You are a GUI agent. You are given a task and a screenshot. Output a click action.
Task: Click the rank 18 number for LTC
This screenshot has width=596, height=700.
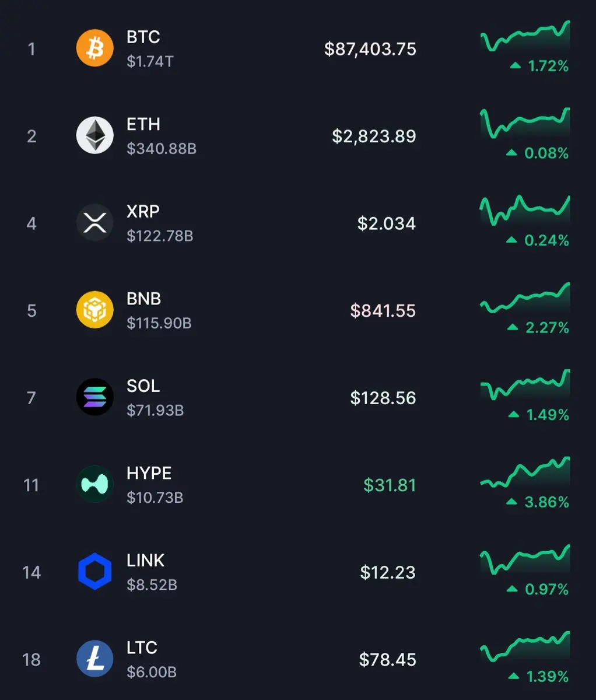[31, 660]
